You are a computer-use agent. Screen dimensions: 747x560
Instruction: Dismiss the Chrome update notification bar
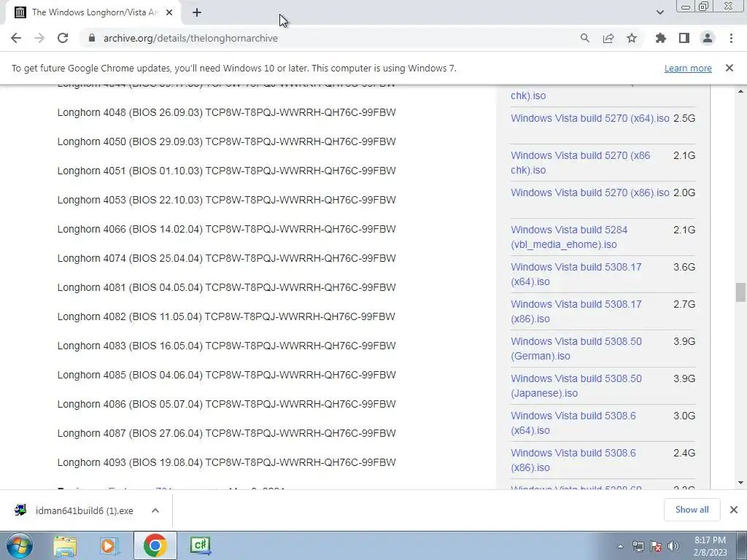click(x=729, y=68)
